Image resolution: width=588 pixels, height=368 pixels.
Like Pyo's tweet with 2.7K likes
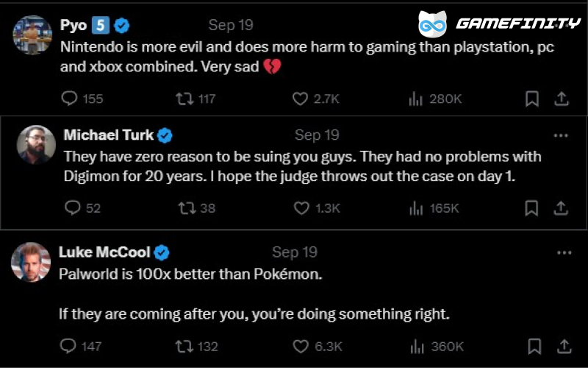(299, 99)
